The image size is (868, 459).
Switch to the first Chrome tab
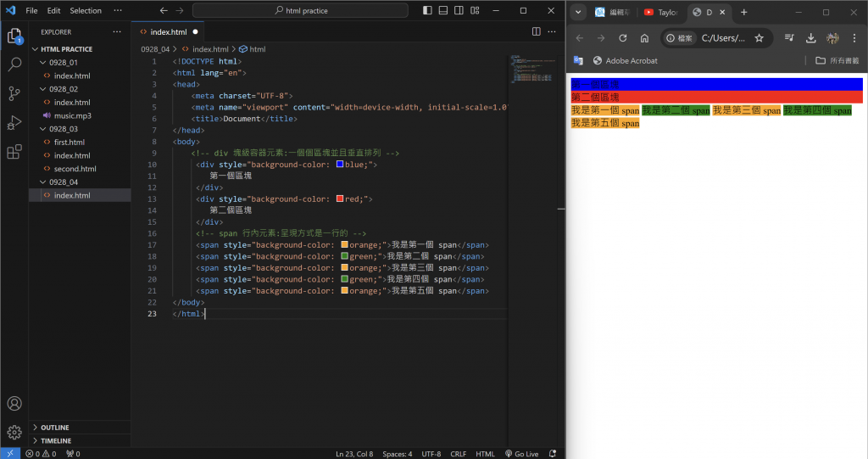click(612, 12)
